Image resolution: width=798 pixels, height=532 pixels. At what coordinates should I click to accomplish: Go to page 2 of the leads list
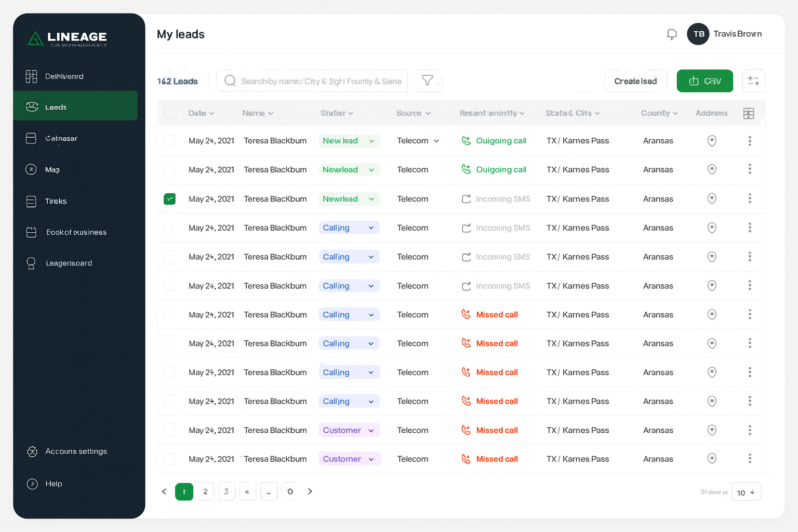205,491
